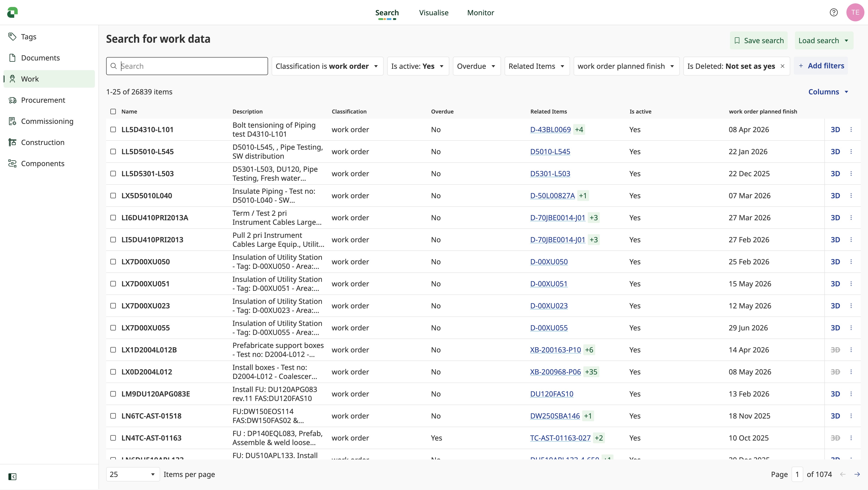
Task: Click the Save search button
Action: [x=758, y=41]
